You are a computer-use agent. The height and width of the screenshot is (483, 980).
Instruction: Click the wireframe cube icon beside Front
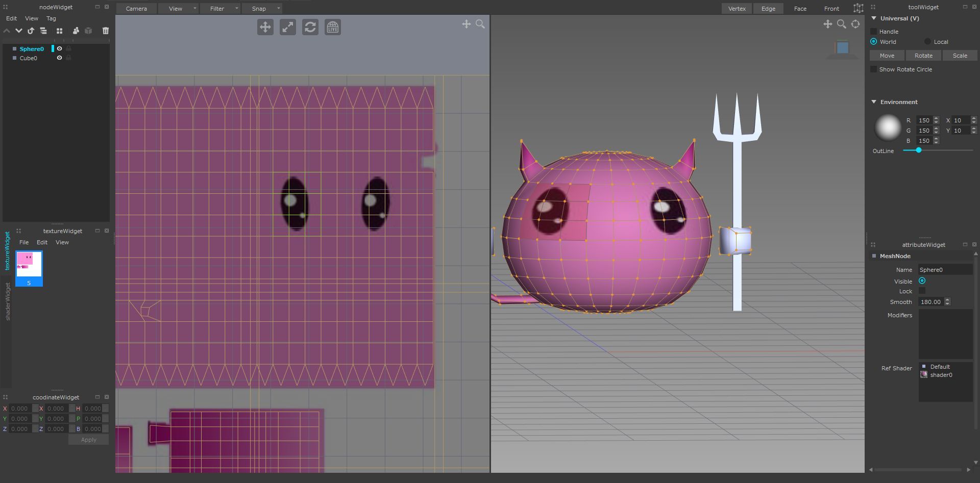[859, 8]
